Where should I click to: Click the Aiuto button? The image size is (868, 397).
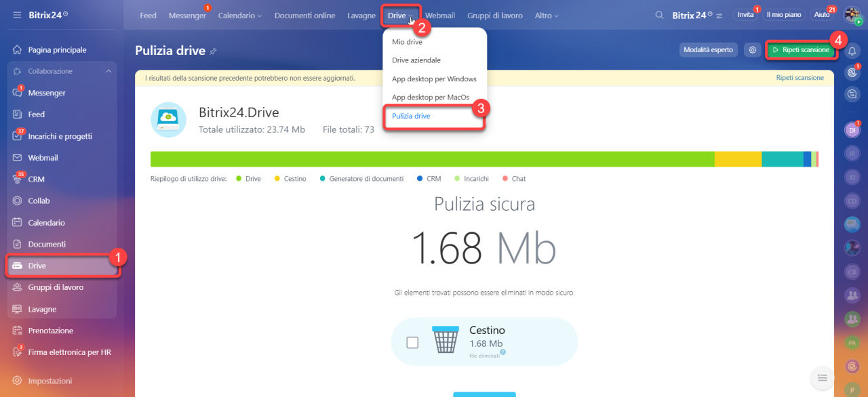click(822, 15)
